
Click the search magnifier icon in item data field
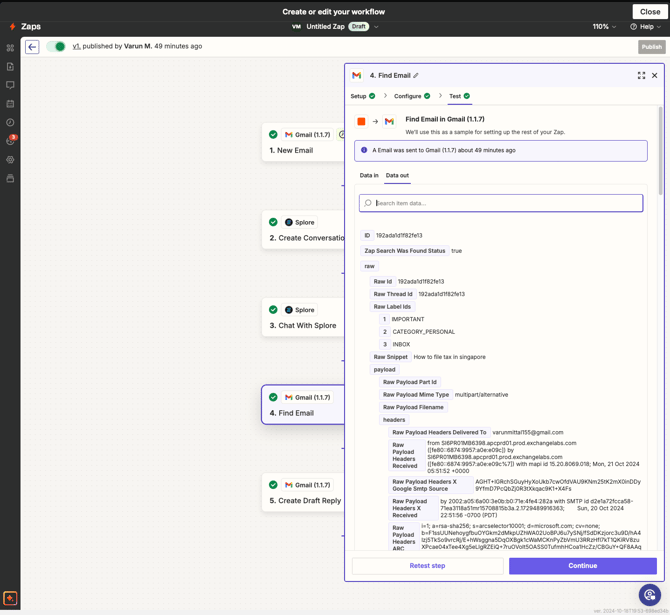pyautogui.click(x=368, y=203)
